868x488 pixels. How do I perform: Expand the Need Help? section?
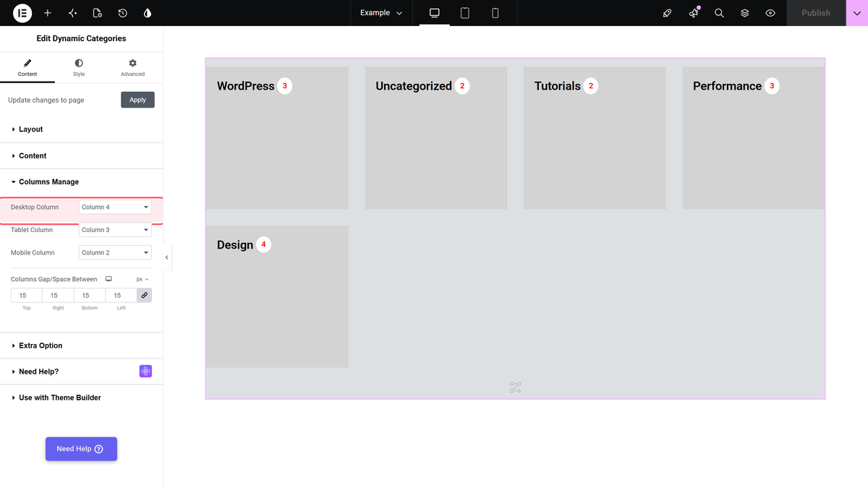[x=81, y=372]
